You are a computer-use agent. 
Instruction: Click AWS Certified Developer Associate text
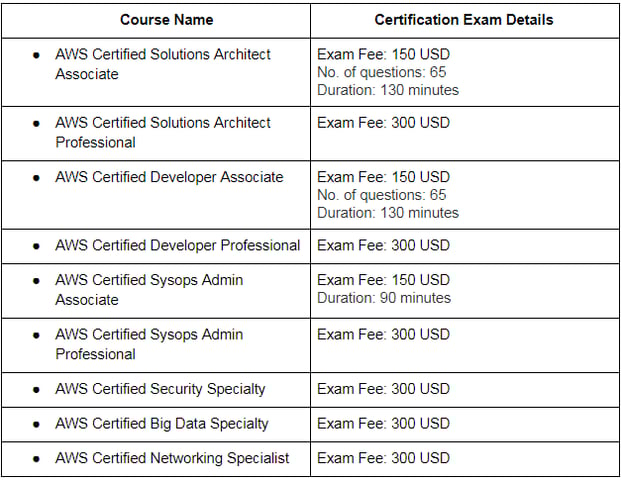coord(169,177)
